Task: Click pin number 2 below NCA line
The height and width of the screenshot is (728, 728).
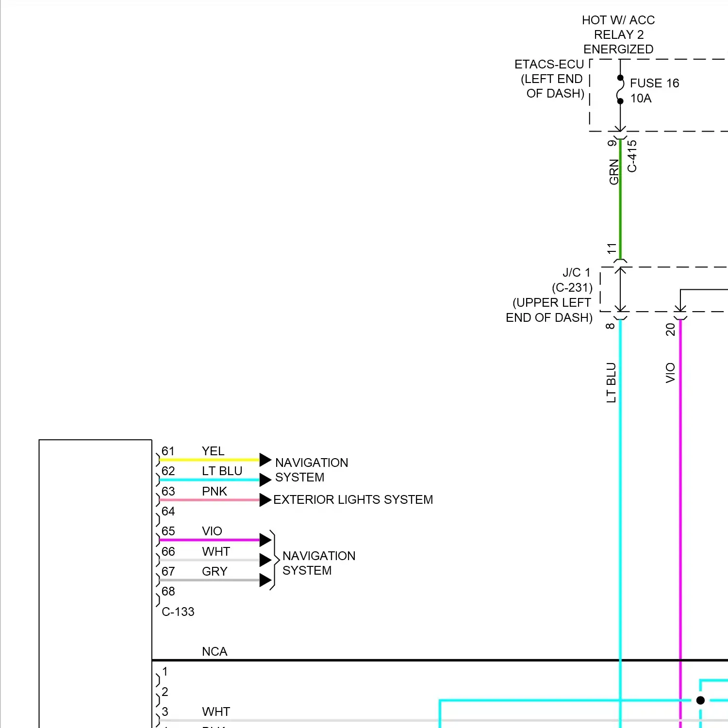Action: coord(165,692)
